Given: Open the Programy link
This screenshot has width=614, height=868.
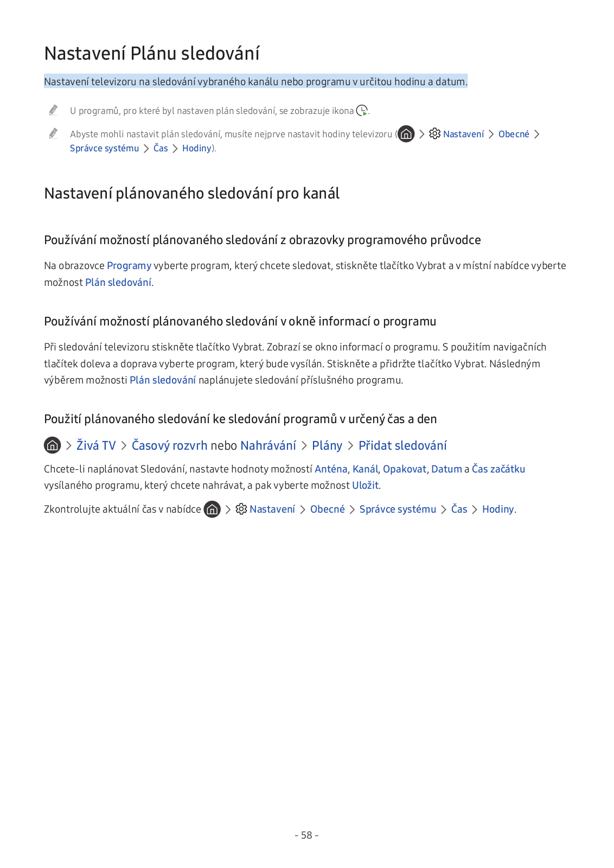Looking at the screenshot, I should (129, 266).
